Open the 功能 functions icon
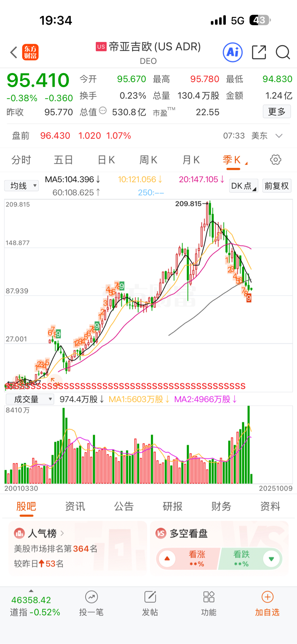The height and width of the screenshot is (644, 297). click(x=209, y=597)
